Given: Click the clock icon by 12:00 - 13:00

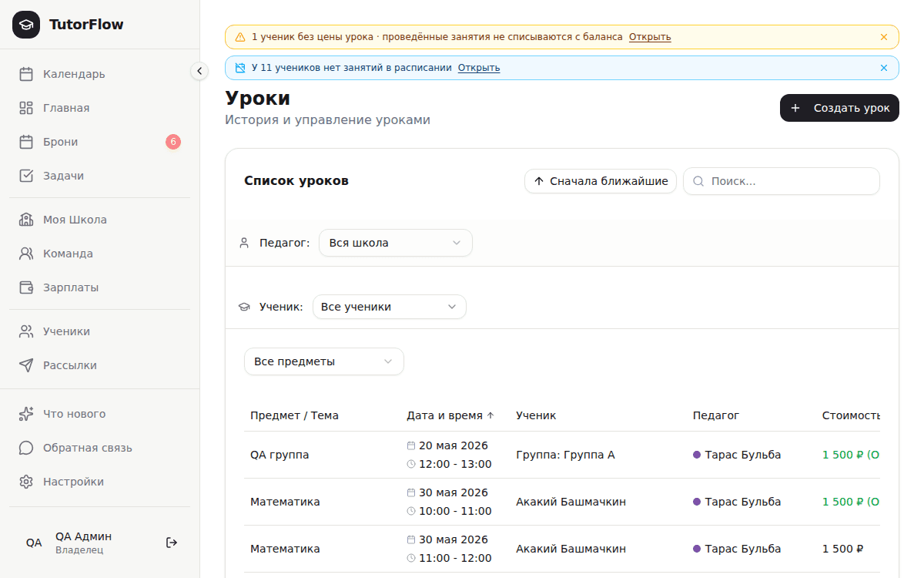Looking at the screenshot, I should pos(411,464).
